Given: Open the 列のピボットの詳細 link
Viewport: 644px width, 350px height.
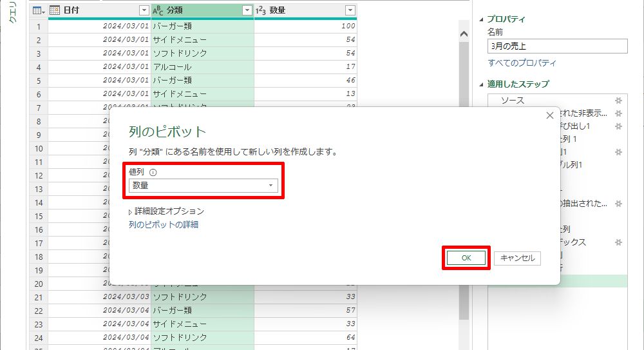Looking at the screenshot, I should point(164,225).
